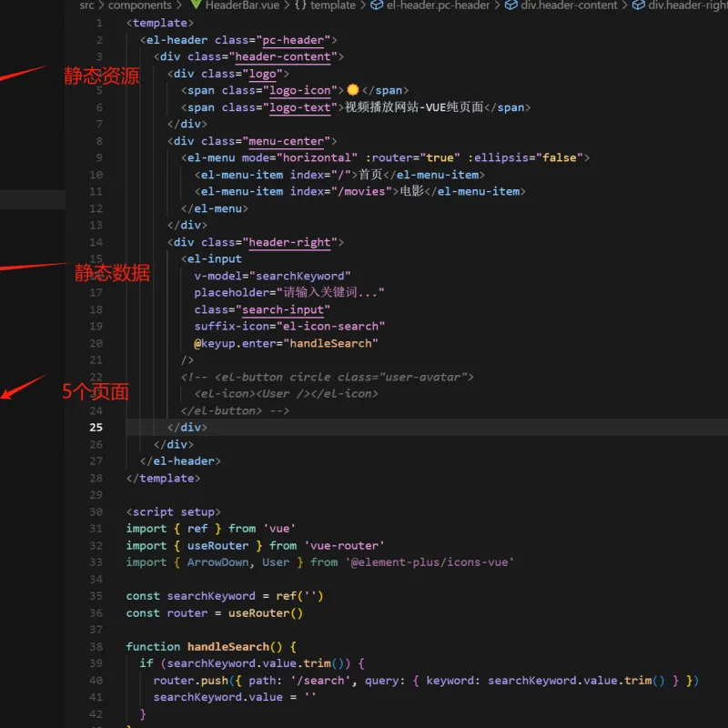Click the curly braces template symbol icon
This screenshot has width=728, height=728.
point(300,5)
